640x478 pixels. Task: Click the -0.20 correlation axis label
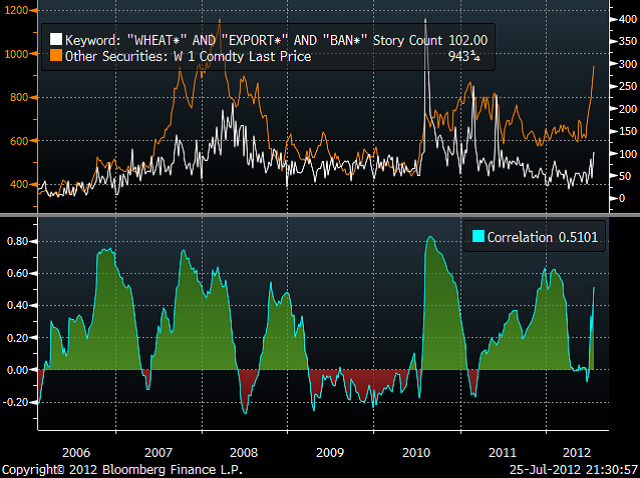(15, 402)
